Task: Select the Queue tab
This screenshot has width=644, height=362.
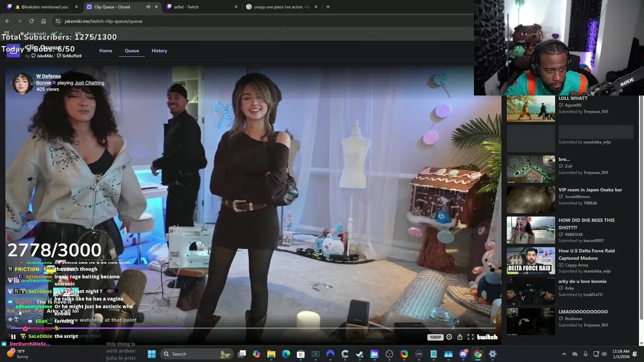Action: (132, 51)
